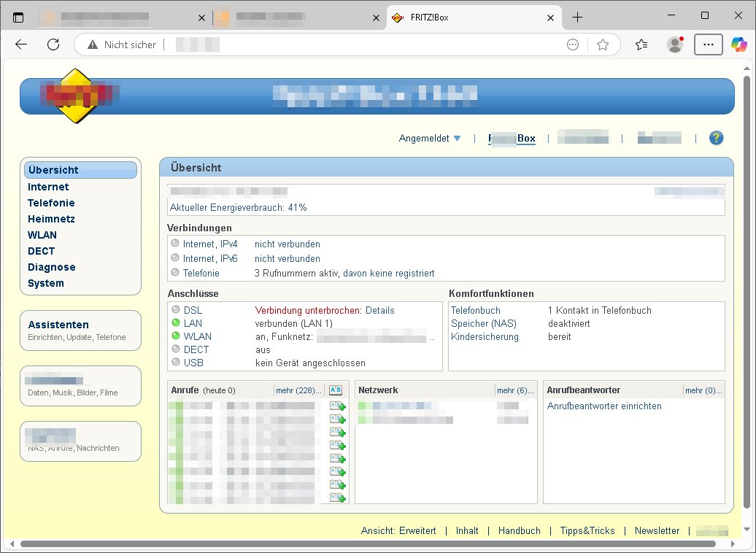
Task: Open the Assistenten panel
Action: click(58, 325)
